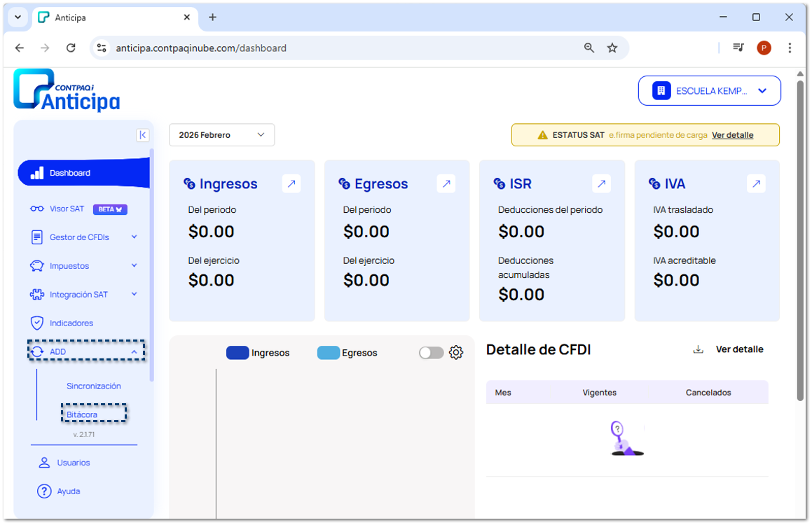Click the blue Ingresos legend swatch
812x525 pixels.
(x=238, y=353)
